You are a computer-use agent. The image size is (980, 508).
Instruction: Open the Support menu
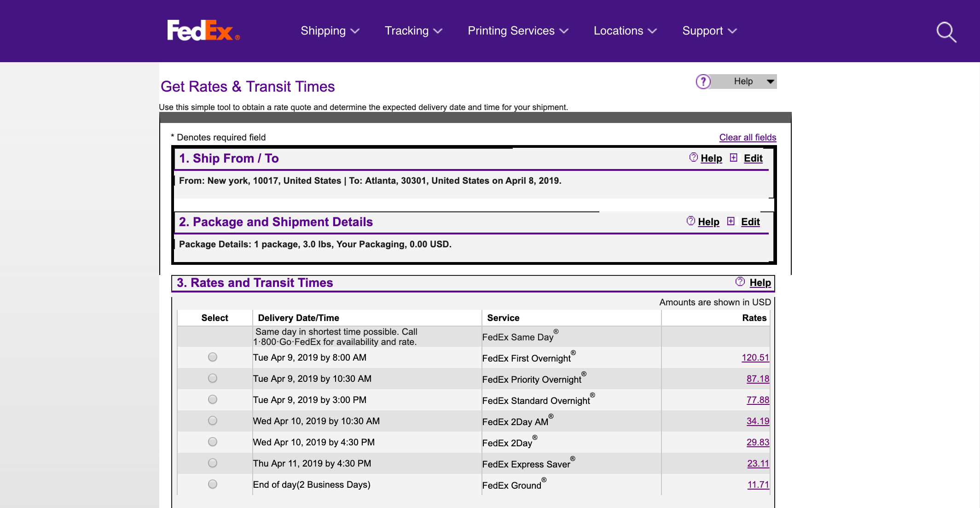click(x=709, y=31)
